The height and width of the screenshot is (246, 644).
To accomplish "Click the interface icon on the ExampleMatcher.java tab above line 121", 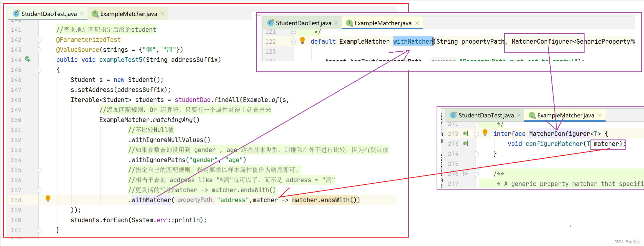I will (349, 23).
